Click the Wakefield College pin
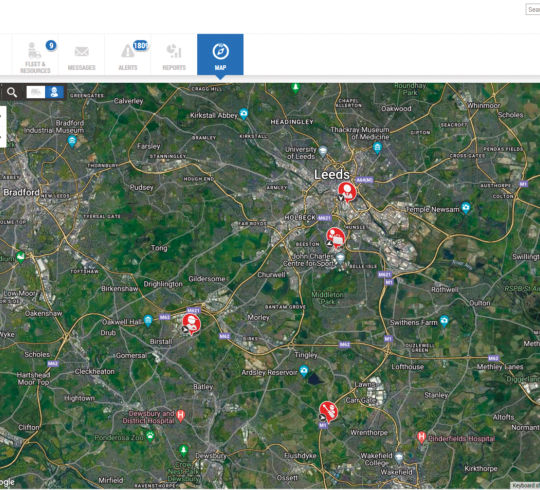The width and height of the screenshot is (540, 490). pyautogui.click(x=399, y=458)
